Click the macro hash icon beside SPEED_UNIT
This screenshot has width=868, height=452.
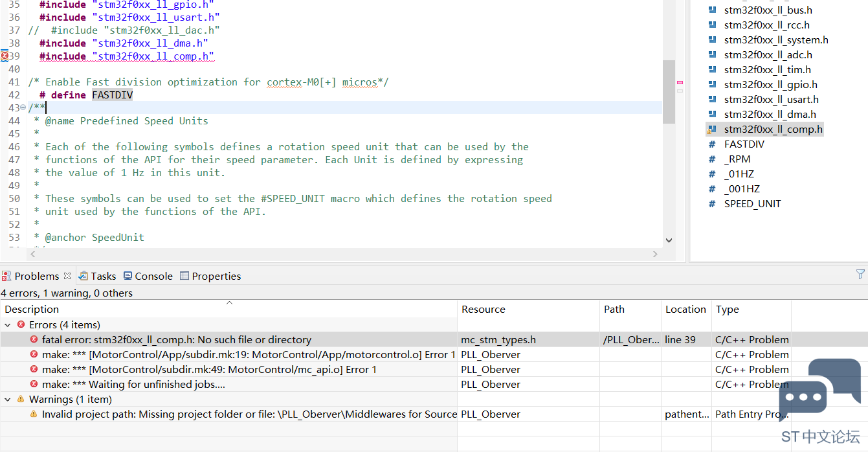(712, 204)
